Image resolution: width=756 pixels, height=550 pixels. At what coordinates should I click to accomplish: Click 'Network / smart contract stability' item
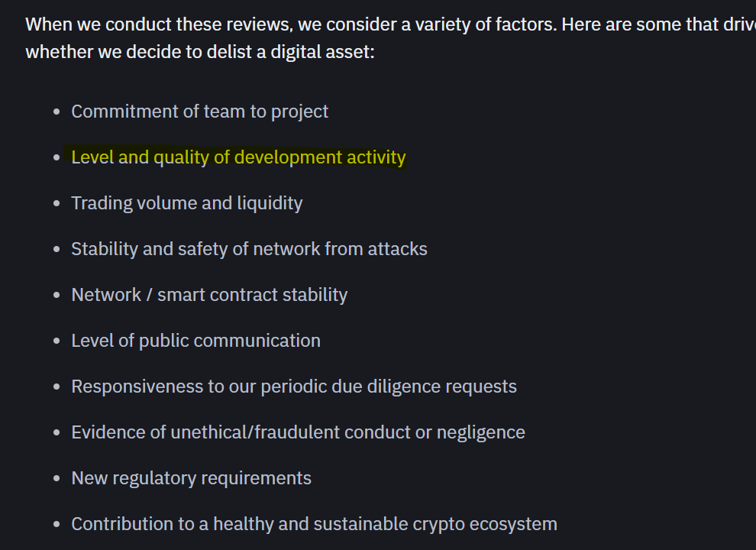pyautogui.click(x=209, y=295)
